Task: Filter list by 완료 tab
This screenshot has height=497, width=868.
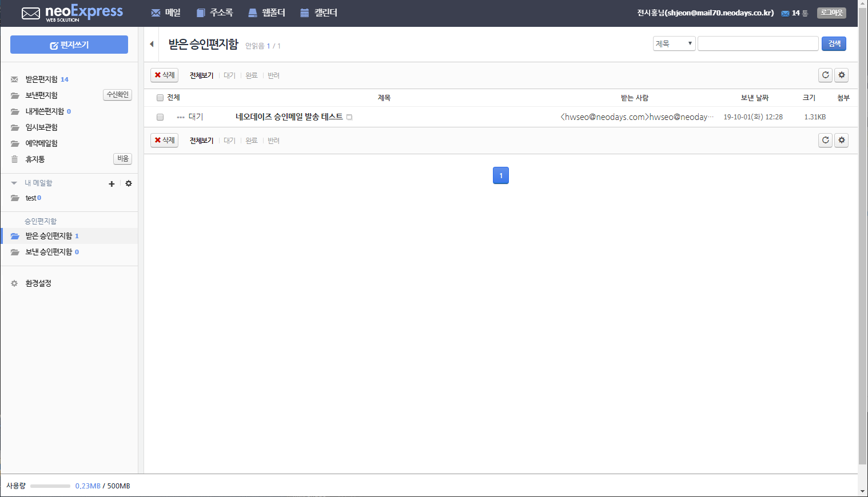Action: point(252,75)
